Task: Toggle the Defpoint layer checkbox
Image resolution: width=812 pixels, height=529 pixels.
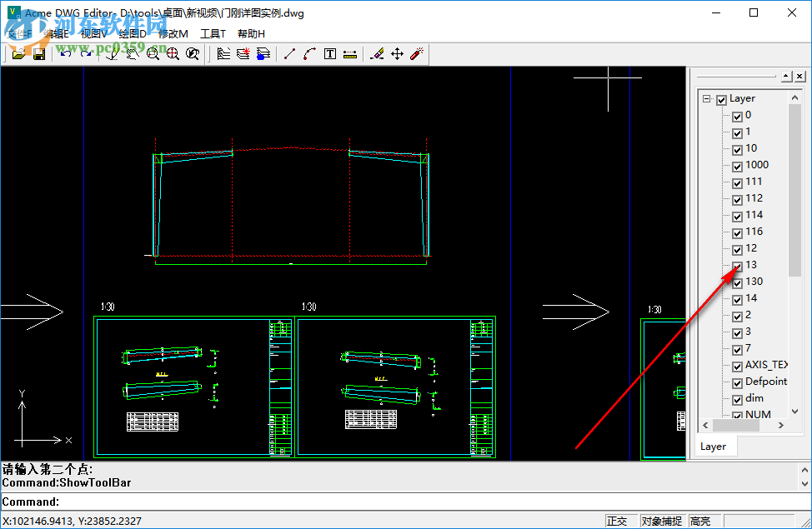Action: pos(737,382)
